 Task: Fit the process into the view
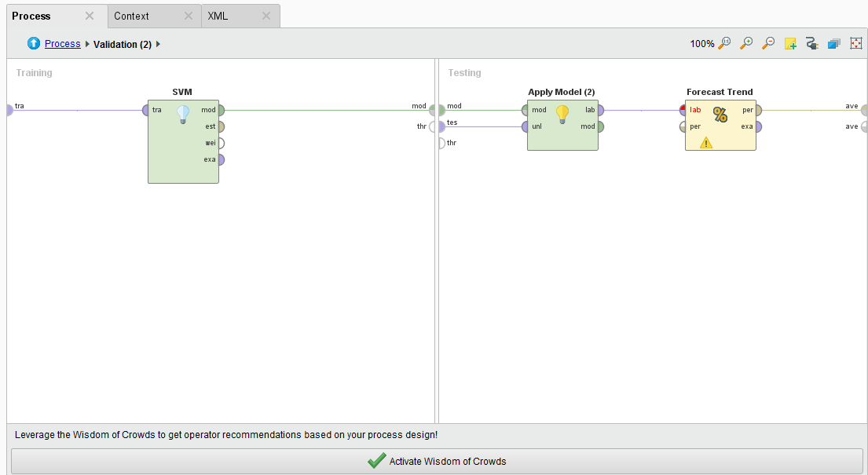[855, 43]
